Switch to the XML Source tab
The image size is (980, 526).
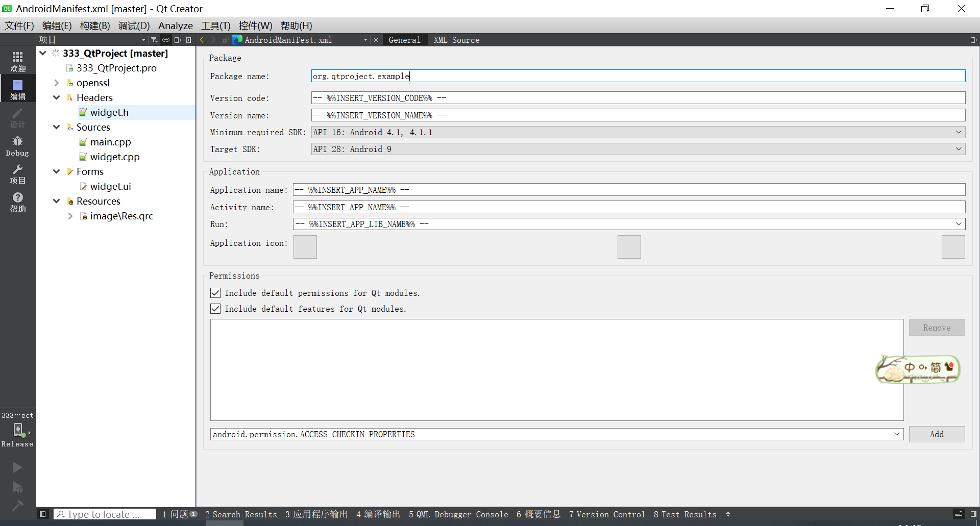(x=456, y=40)
